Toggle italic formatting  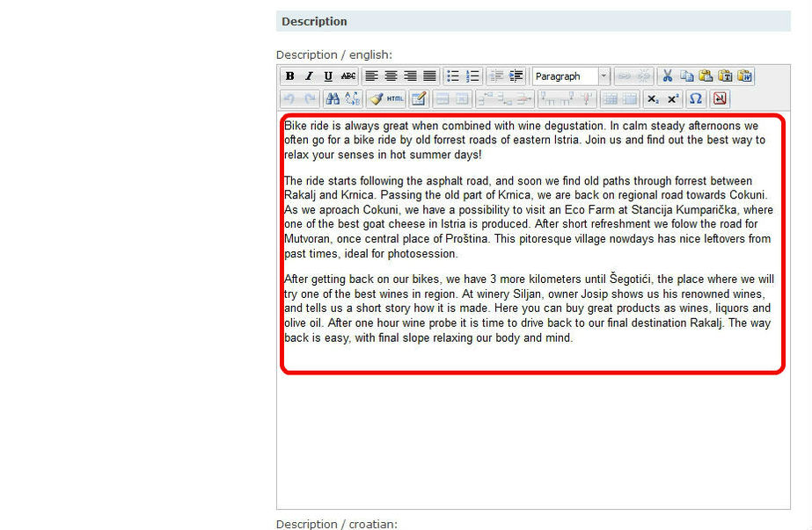tap(309, 76)
